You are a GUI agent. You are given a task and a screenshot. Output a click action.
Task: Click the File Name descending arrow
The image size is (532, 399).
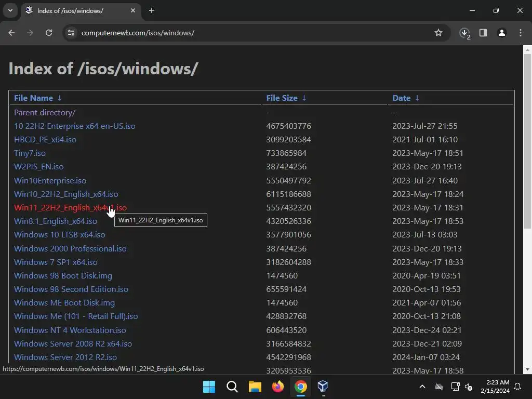point(60,98)
